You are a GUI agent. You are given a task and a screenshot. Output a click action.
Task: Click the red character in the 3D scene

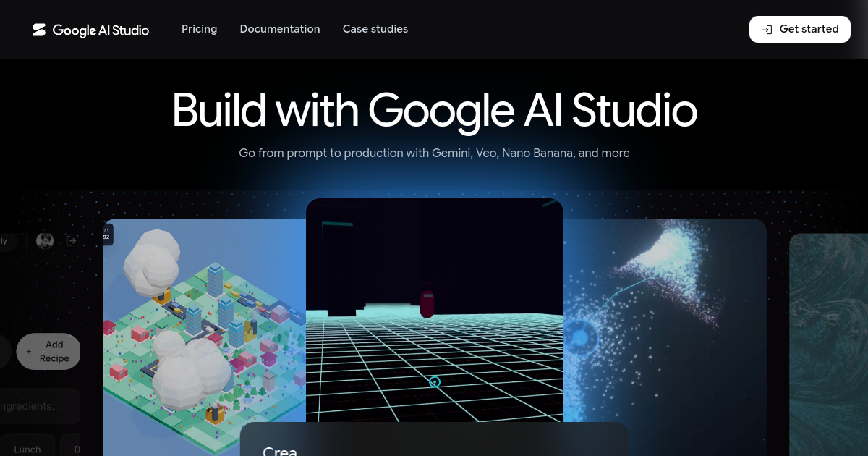point(427,304)
